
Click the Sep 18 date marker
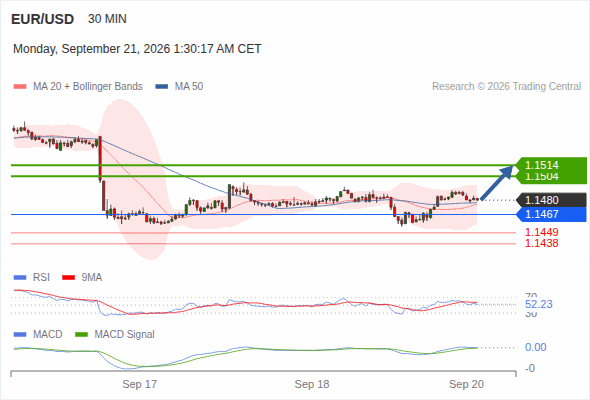tap(312, 384)
